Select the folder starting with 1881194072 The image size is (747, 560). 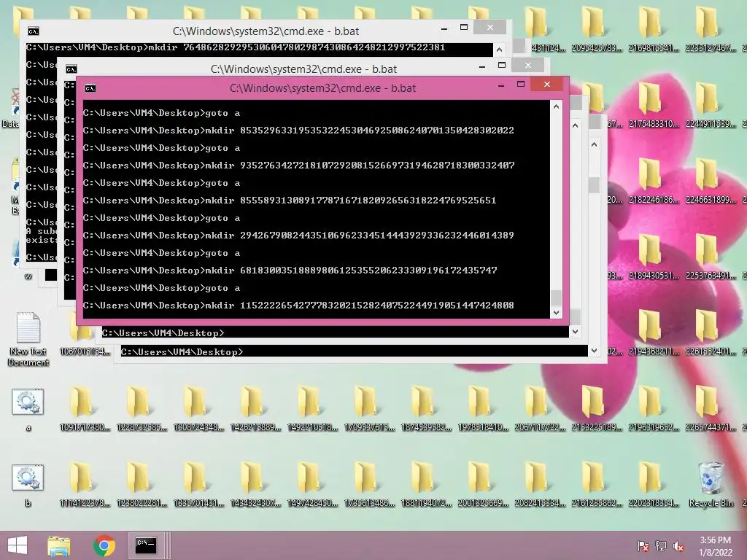point(426,485)
